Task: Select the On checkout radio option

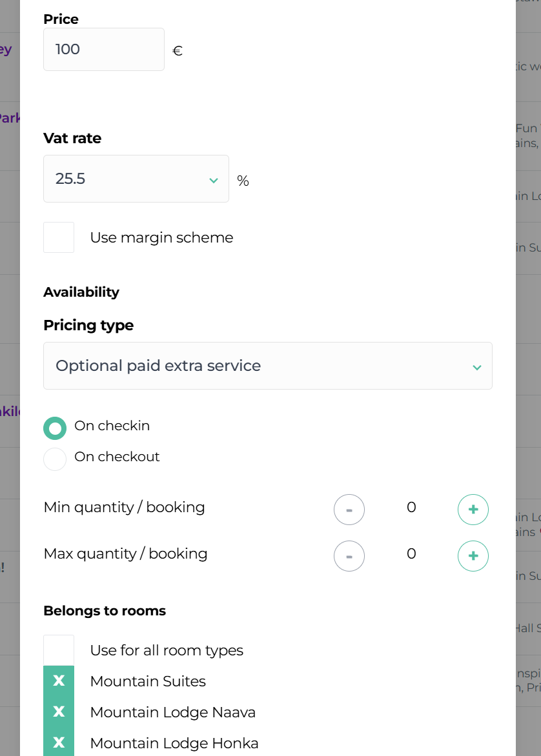Action: point(55,459)
